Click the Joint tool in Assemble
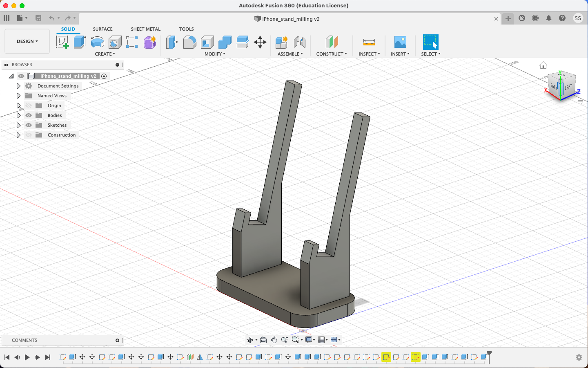Image resolution: width=588 pixels, height=368 pixels. tap(299, 42)
